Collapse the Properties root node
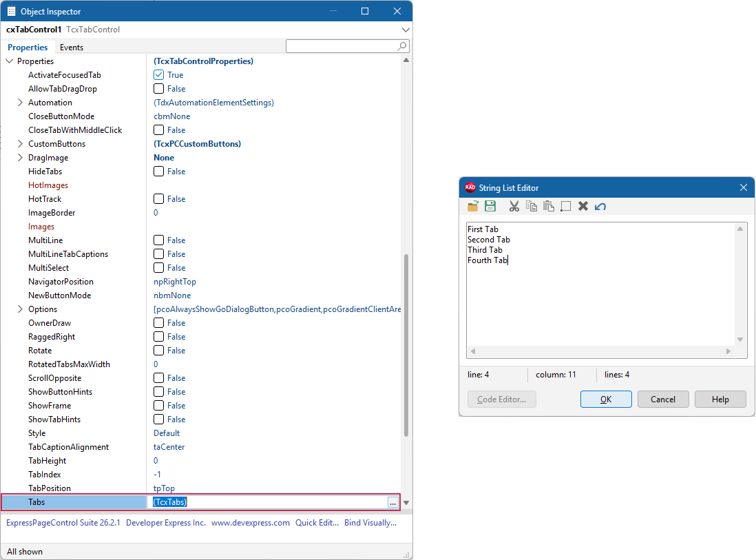Image resolution: width=756 pixels, height=560 pixels. pyautogui.click(x=9, y=61)
